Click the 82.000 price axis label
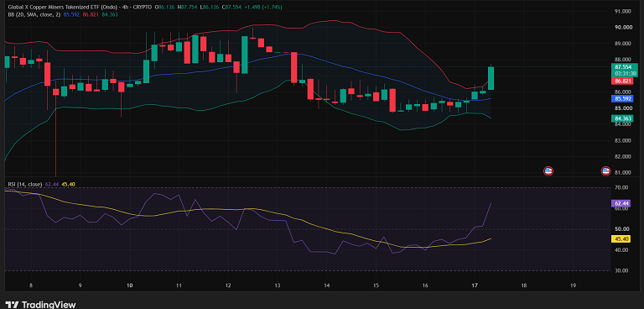The image size is (644, 309). coord(623,157)
